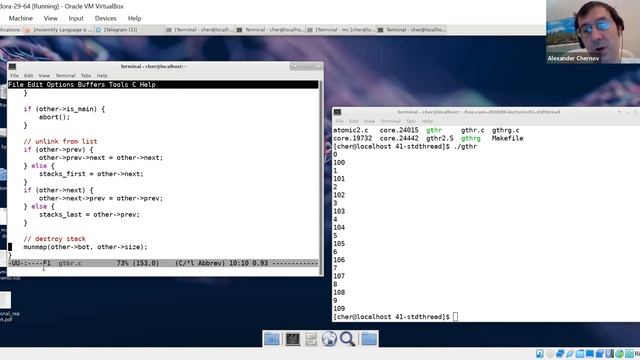
Task: Open Emacs Tools menu
Action: pos(118,84)
